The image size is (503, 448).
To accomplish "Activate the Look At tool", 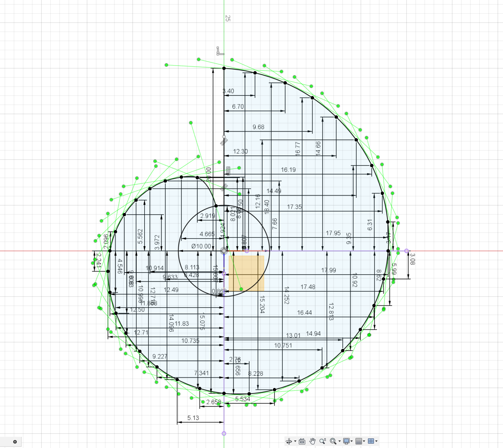I will (302, 441).
